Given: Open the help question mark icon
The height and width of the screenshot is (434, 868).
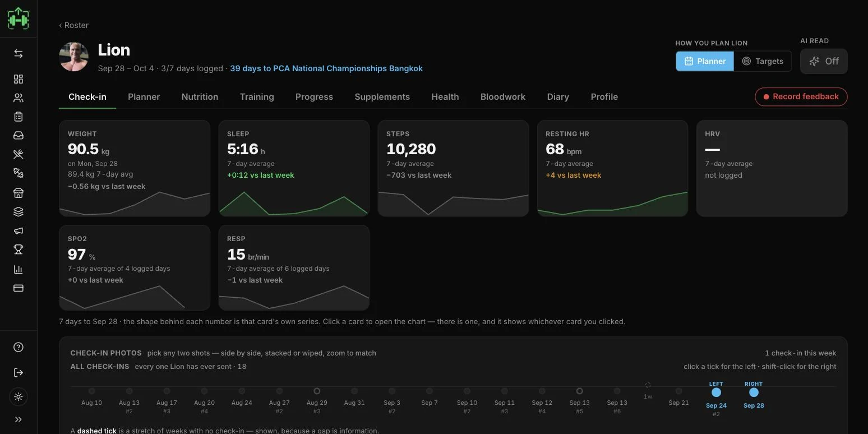Looking at the screenshot, I should click(19, 347).
